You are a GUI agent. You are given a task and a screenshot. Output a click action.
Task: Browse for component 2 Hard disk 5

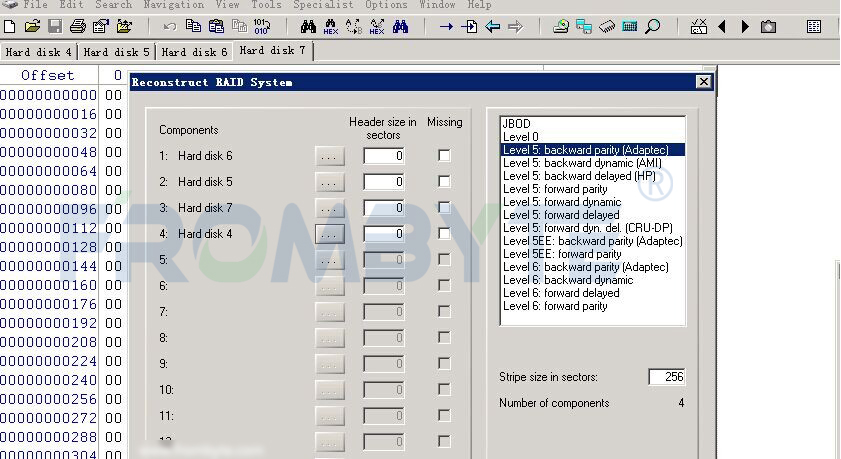(x=329, y=182)
